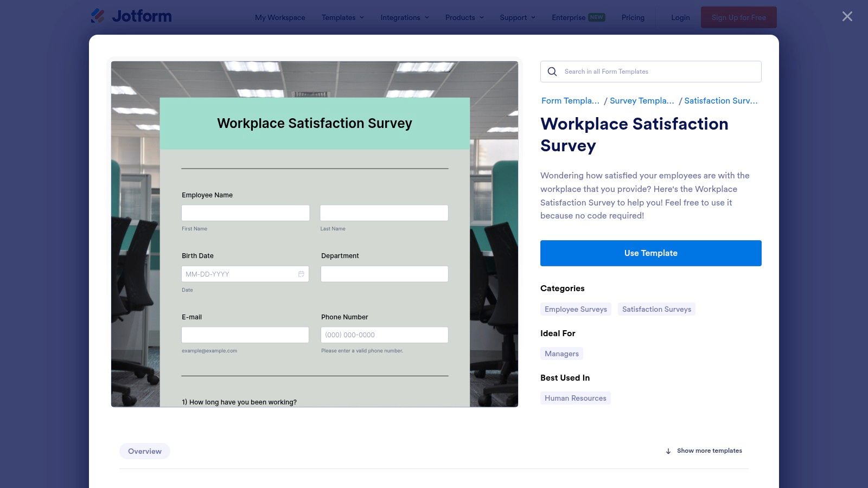The height and width of the screenshot is (488, 868).
Task: Click the 'Employee Name' field label
Action: 207,195
